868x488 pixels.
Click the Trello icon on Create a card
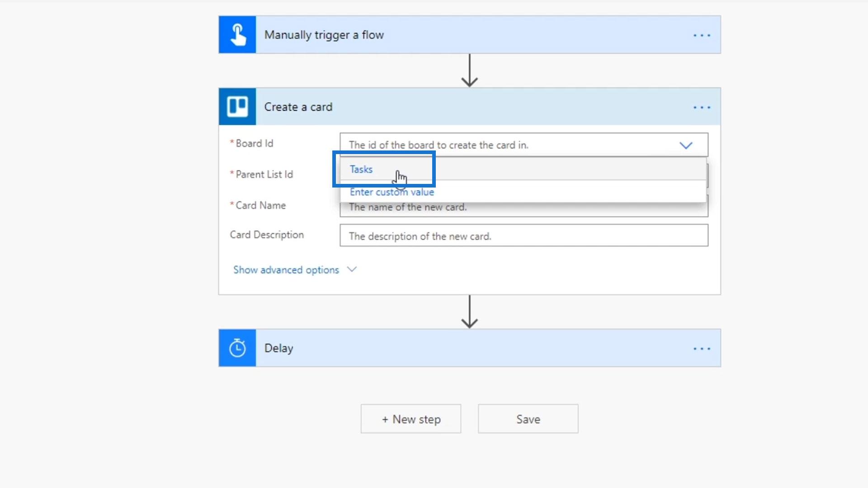pos(237,107)
